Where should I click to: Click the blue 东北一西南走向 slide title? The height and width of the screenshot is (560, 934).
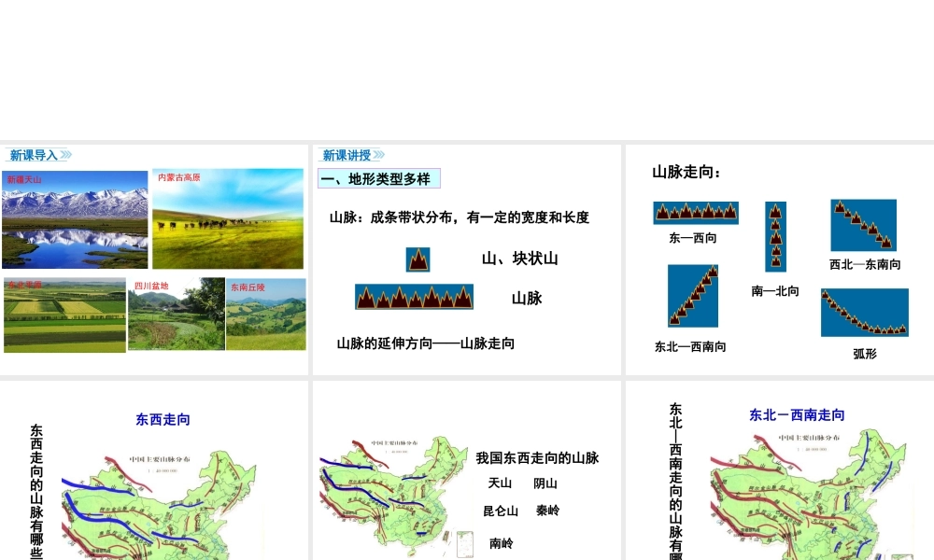pyautogui.click(x=797, y=415)
